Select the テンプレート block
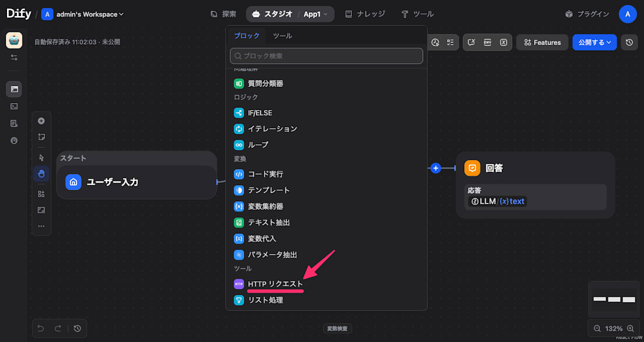The height and width of the screenshot is (342, 644). point(326,191)
